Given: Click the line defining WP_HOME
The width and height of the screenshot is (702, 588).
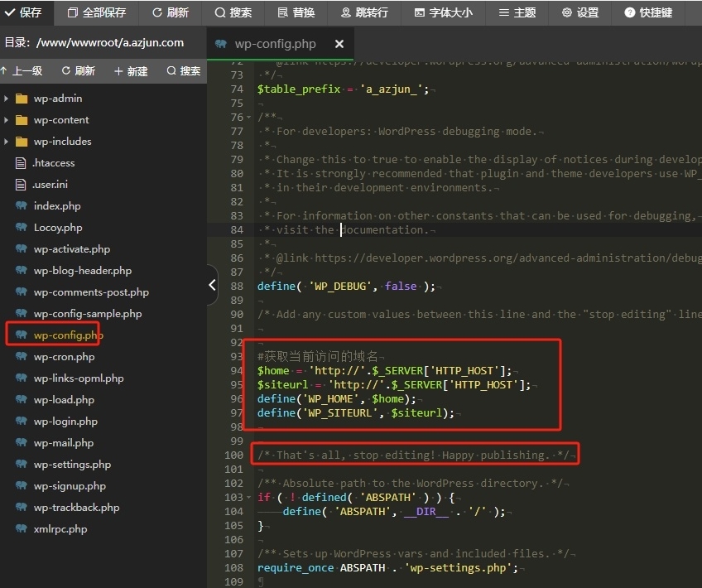Looking at the screenshot, I should (x=337, y=398).
